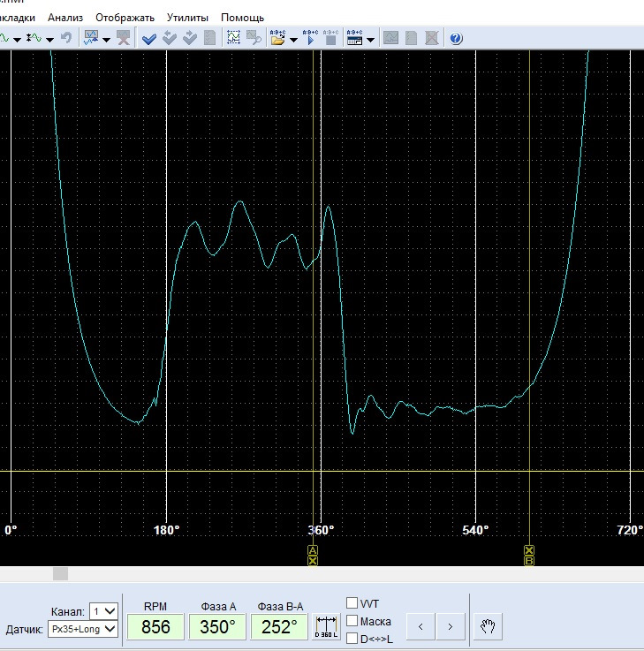Click the D 360 L ruler button
The image size is (644, 651).
(326, 626)
